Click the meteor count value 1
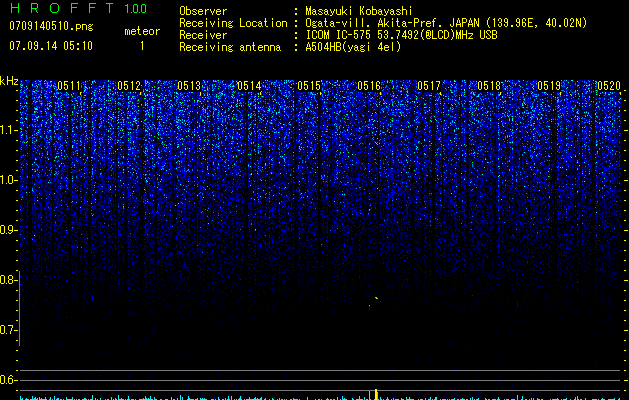 pos(142,46)
